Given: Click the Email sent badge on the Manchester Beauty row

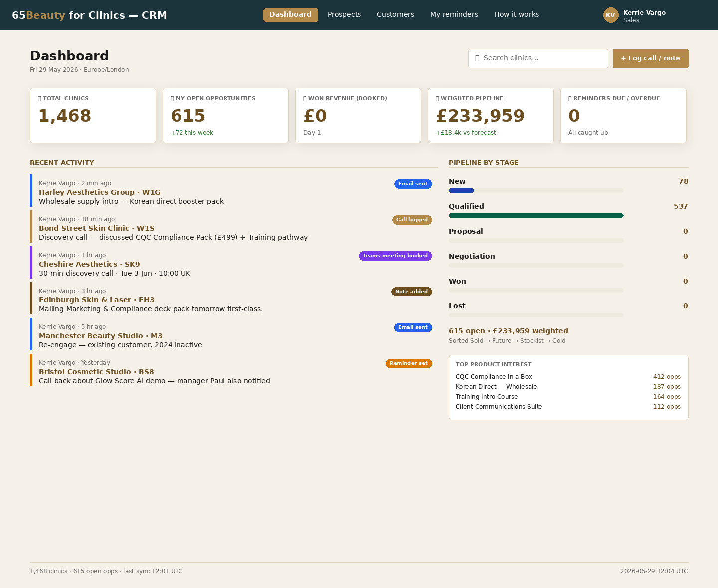Looking at the screenshot, I should click(x=413, y=327).
